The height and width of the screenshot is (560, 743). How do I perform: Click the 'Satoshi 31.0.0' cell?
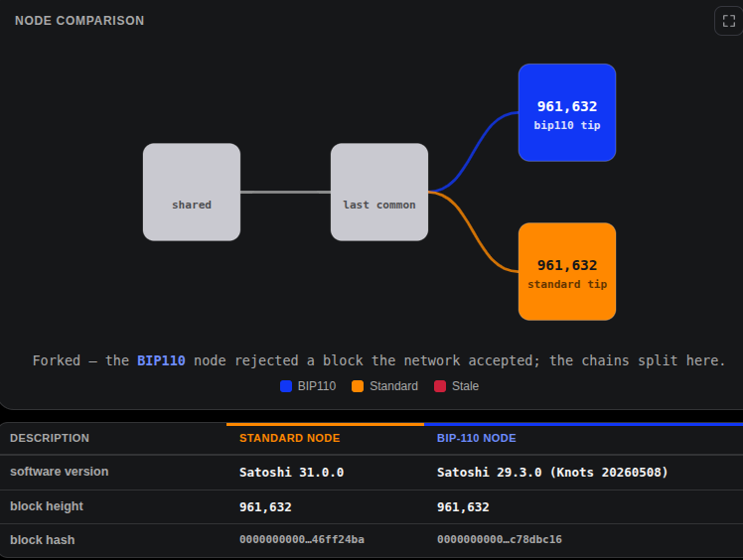pyautogui.click(x=291, y=473)
